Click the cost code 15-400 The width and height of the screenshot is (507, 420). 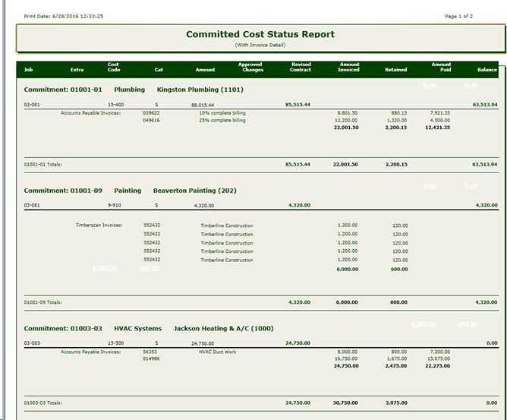pyautogui.click(x=116, y=105)
